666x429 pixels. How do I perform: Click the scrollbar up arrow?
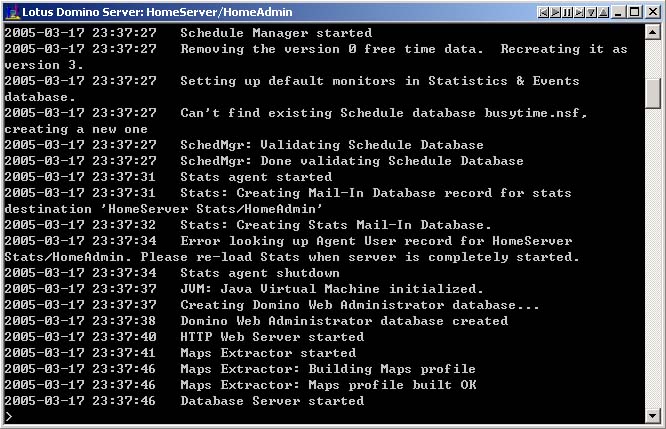(652, 31)
